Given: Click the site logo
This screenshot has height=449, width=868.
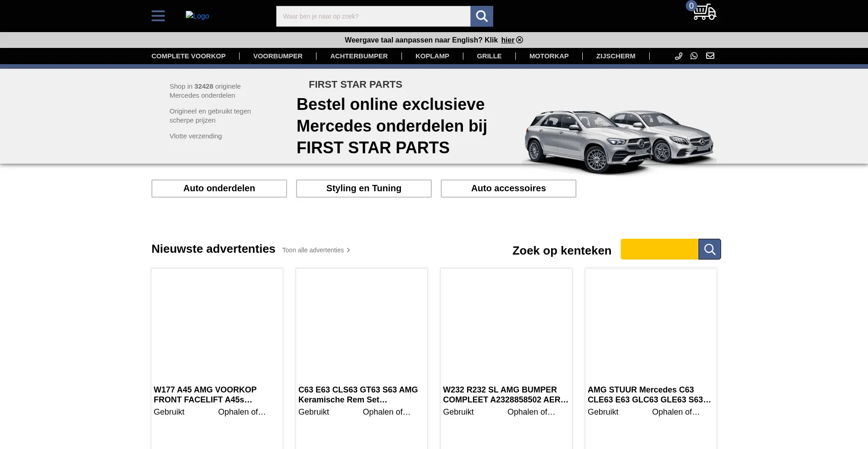Looking at the screenshot, I should click(197, 16).
